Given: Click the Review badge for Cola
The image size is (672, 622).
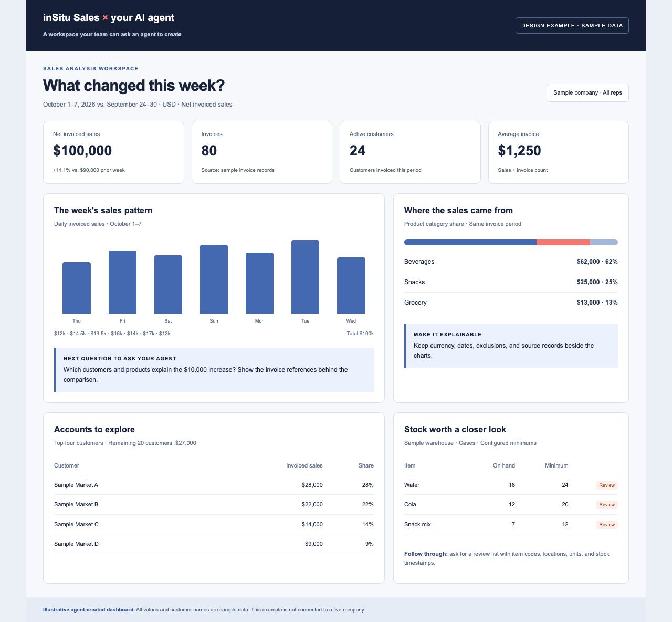Looking at the screenshot, I should (x=607, y=505).
